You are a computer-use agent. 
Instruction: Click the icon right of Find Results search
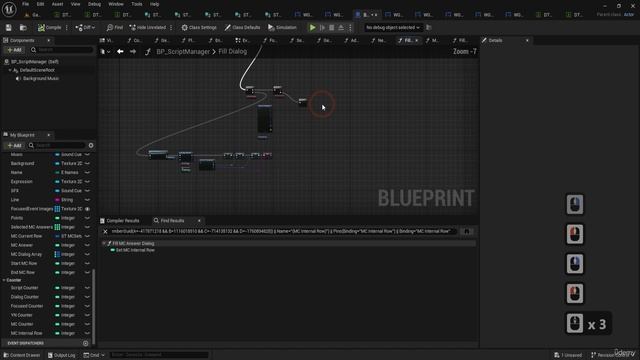[x=467, y=231]
